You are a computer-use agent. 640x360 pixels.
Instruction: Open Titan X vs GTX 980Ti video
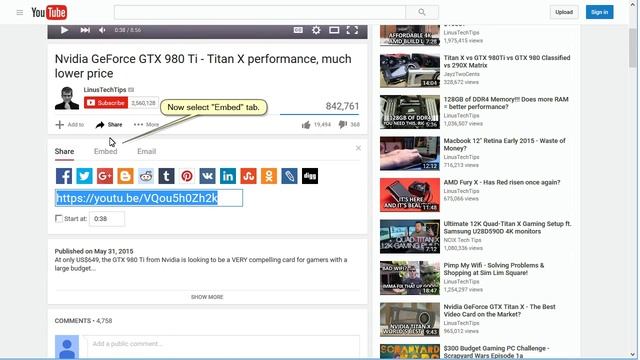[507, 62]
